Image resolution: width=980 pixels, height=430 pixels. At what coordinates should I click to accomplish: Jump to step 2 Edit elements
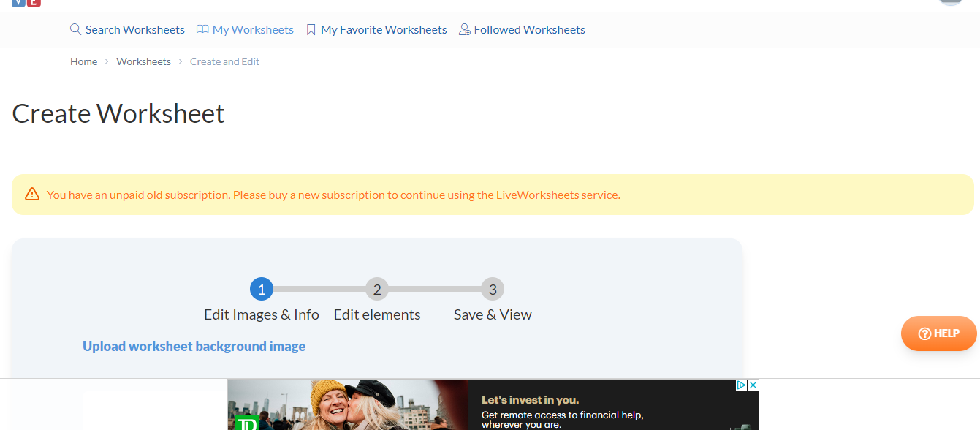tap(377, 290)
